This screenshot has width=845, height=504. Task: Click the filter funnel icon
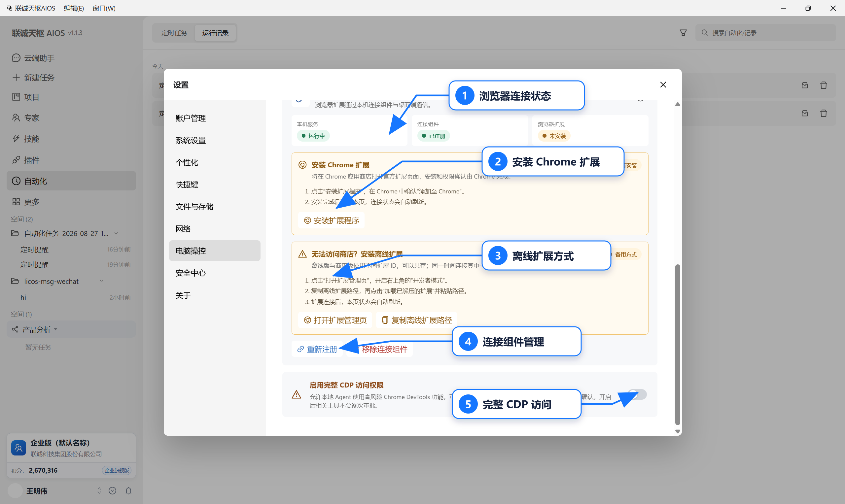[683, 33]
